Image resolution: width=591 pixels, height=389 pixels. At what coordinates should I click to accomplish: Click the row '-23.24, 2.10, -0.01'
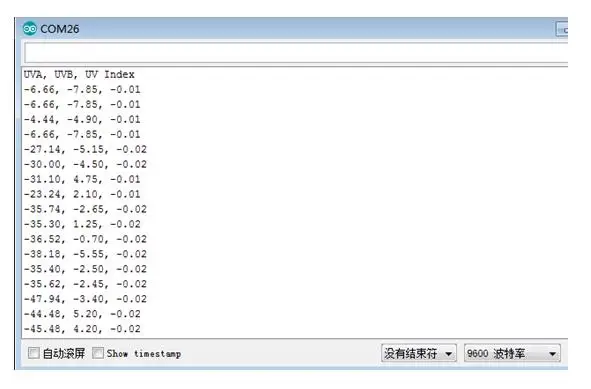[82, 194]
